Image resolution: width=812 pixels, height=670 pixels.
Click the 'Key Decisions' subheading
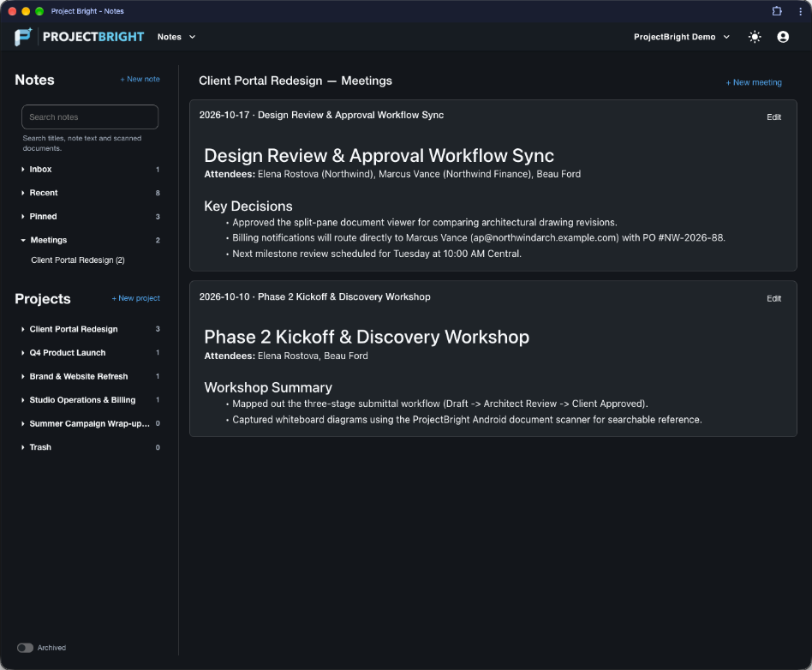[x=248, y=206]
